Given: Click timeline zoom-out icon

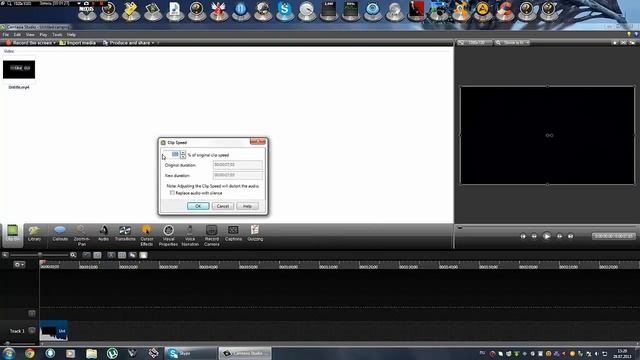Looking at the screenshot, I should coord(5,255).
